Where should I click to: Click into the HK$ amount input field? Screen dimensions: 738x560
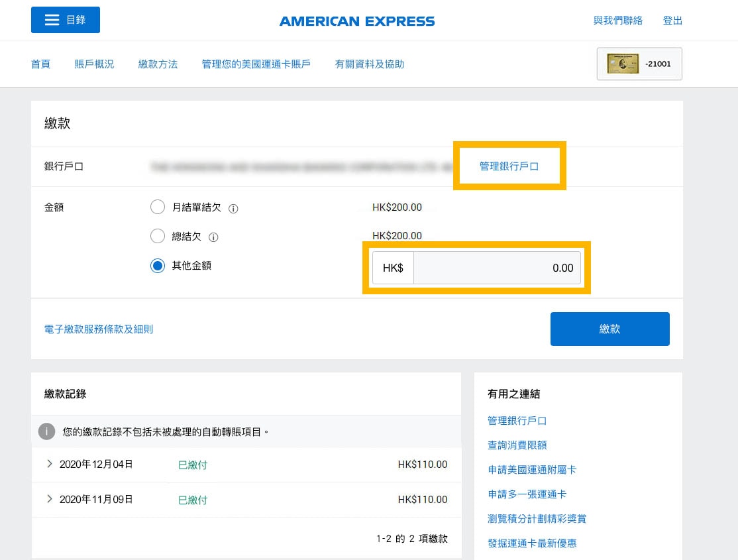pyautogui.click(x=496, y=268)
